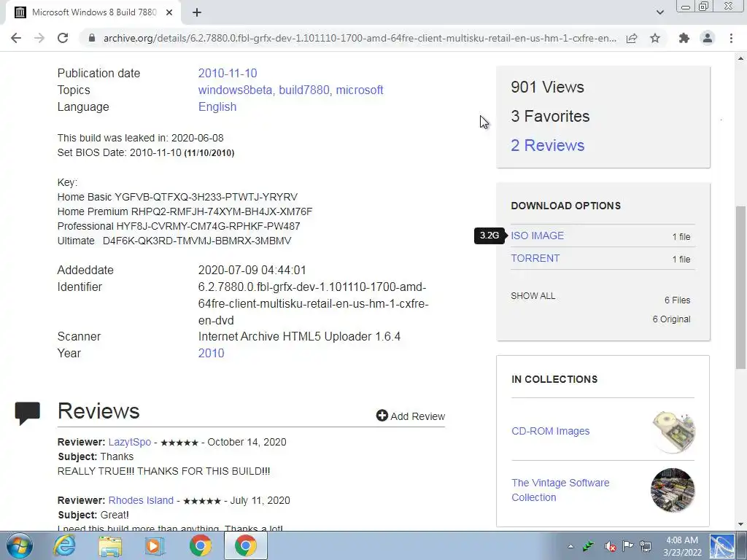The width and height of the screenshot is (747, 560).
Task: Bookmark this page with the star icon
Action: coord(655,38)
